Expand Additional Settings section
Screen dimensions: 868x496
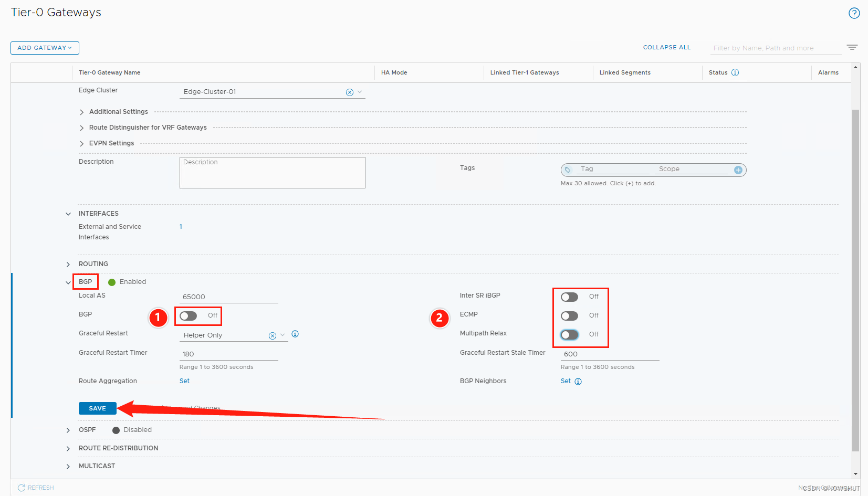[x=81, y=112]
